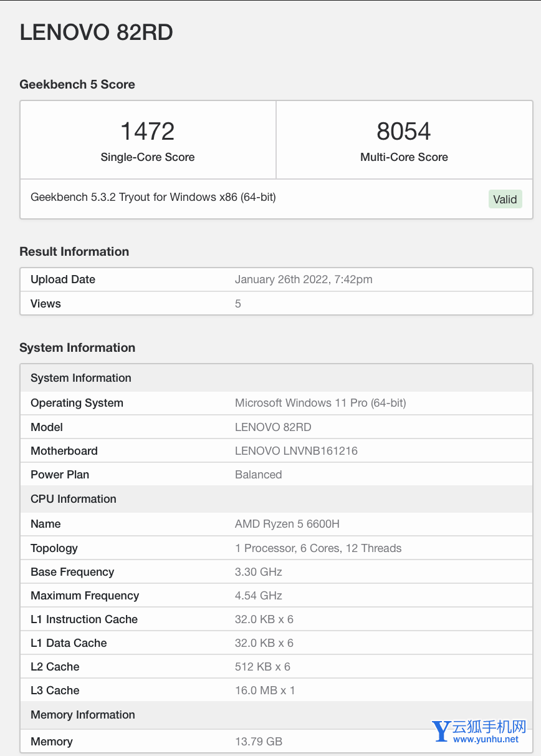
Task: Click the multi-core score 8054
Action: pyautogui.click(x=404, y=132)
